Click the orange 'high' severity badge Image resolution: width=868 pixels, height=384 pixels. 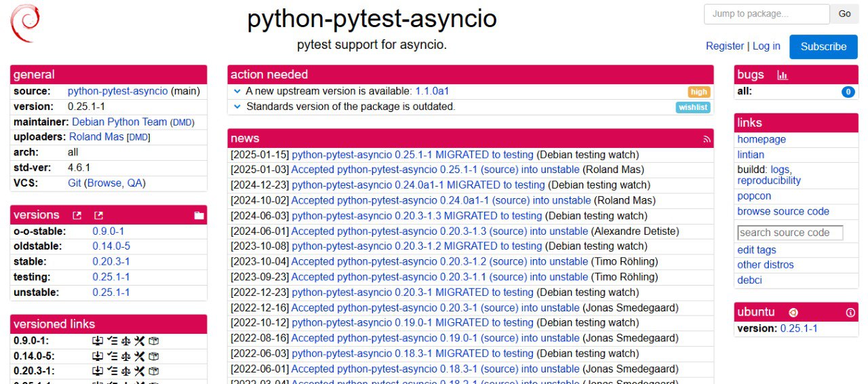click(698, 92)
